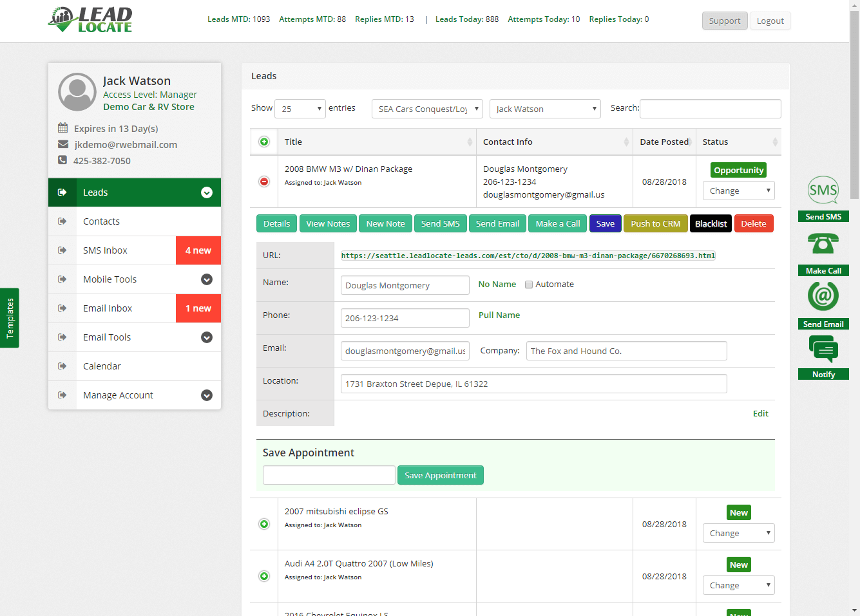Click the Send SMS speech bubble icon
The height and width of the screenshot is (616, 860).
click(823, 191)
